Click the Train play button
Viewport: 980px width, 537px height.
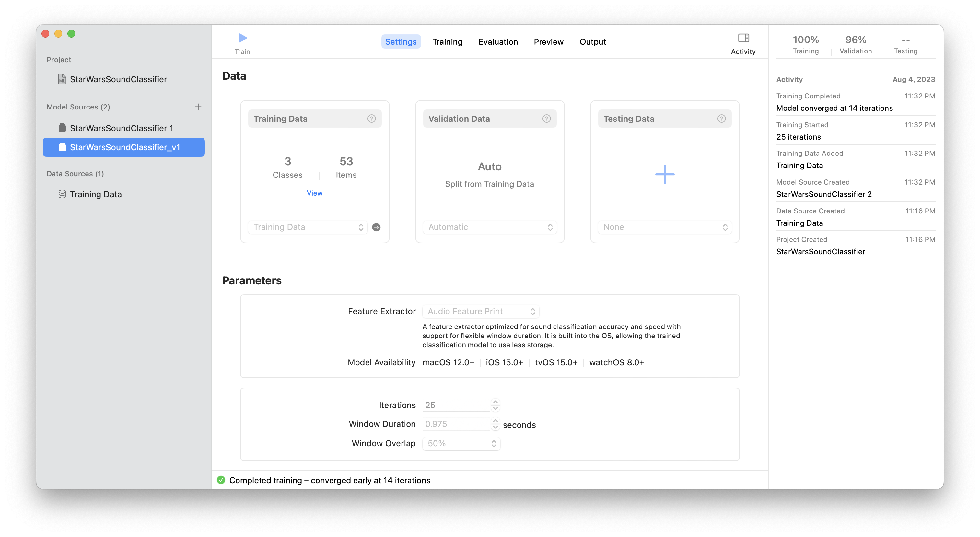[x=242, y=38]
